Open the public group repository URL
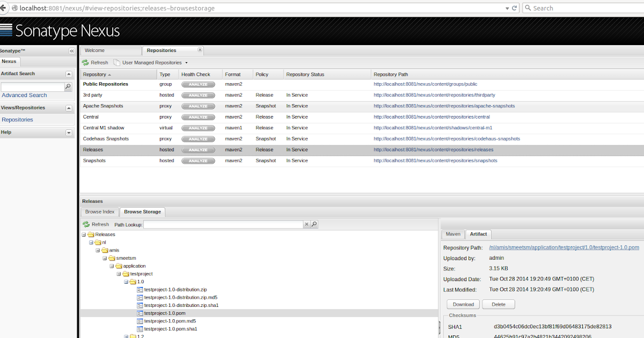The height and width of the screenshot is (338, 644). click(426, 84)
